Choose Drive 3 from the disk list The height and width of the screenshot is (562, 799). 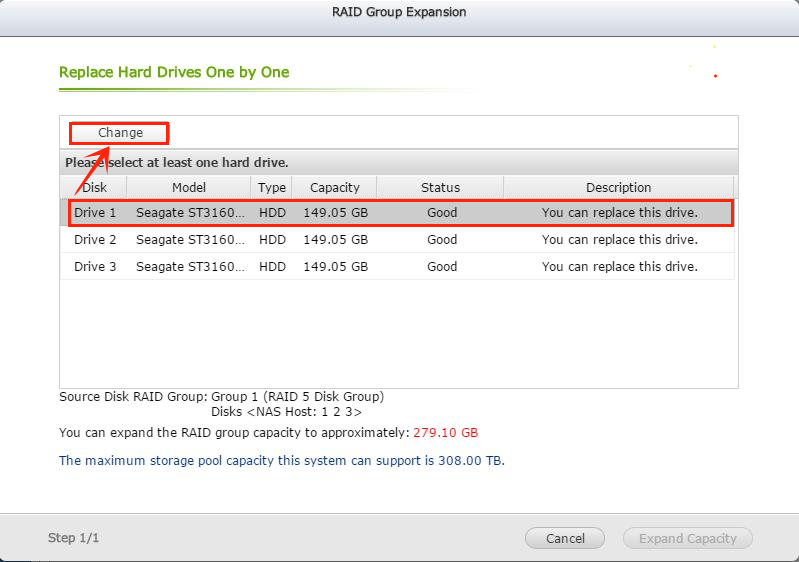[95, 267]
